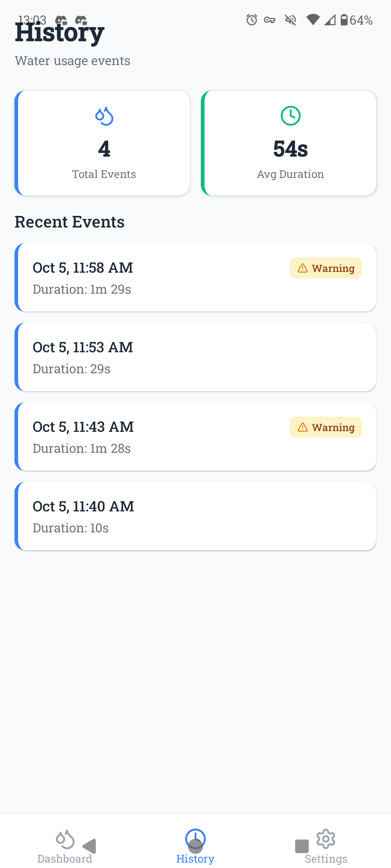This screenshot has height=868, width=391.
Task: Tap the VPN key icon in status bar
Action: point(270,20)
